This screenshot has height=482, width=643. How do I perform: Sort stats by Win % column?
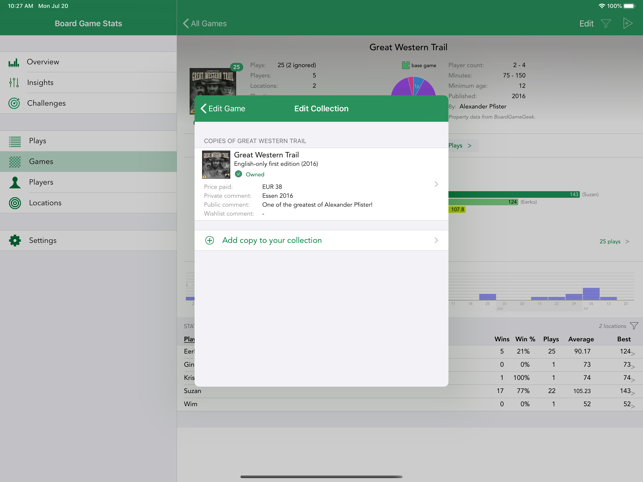(525, 339)
